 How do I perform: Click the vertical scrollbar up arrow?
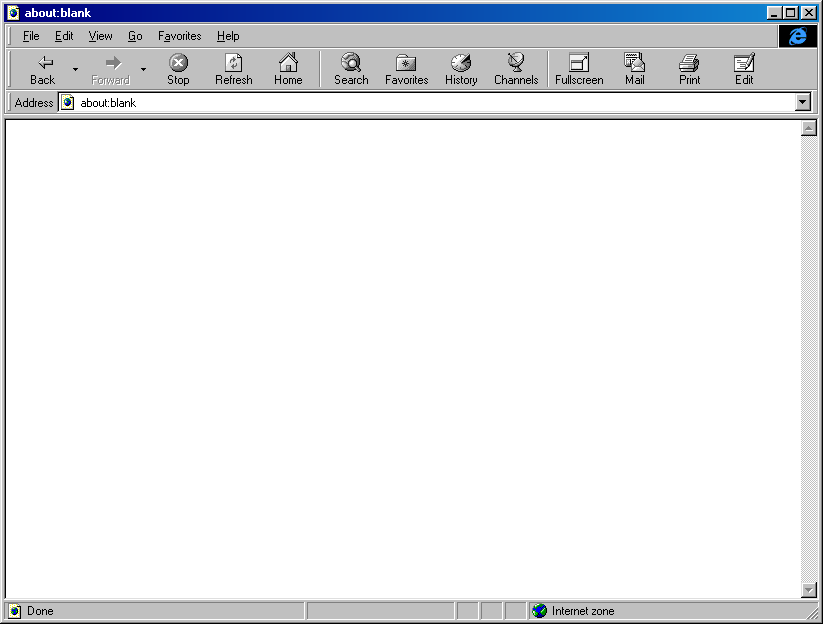[809, 128]
